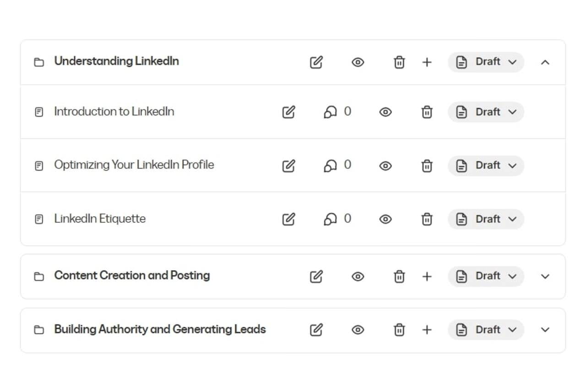
Task: Change Draft status of LinkedIn Etiquette
Action: pyautogui.click(x=486, y=219)
